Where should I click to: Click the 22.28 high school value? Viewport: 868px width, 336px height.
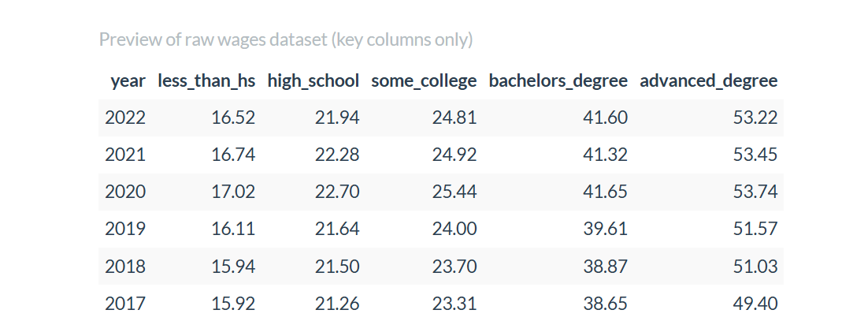tap(337, 155)
